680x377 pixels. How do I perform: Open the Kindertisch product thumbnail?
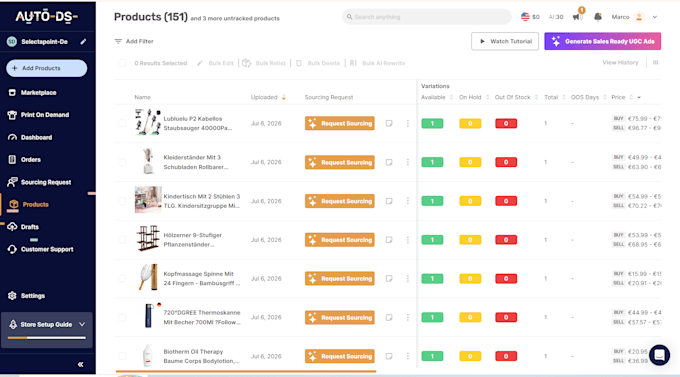pos(148,200)
